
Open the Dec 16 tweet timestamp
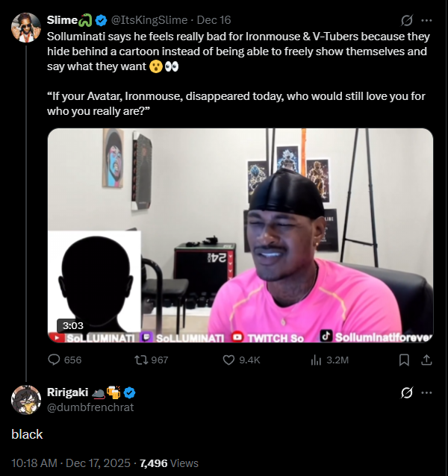[214, 20]
